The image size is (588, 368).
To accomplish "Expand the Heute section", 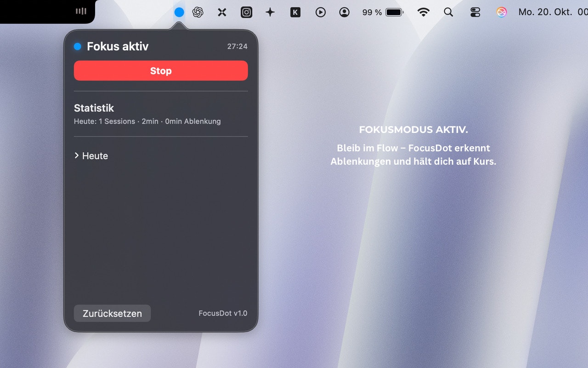I will click(90, 155).
